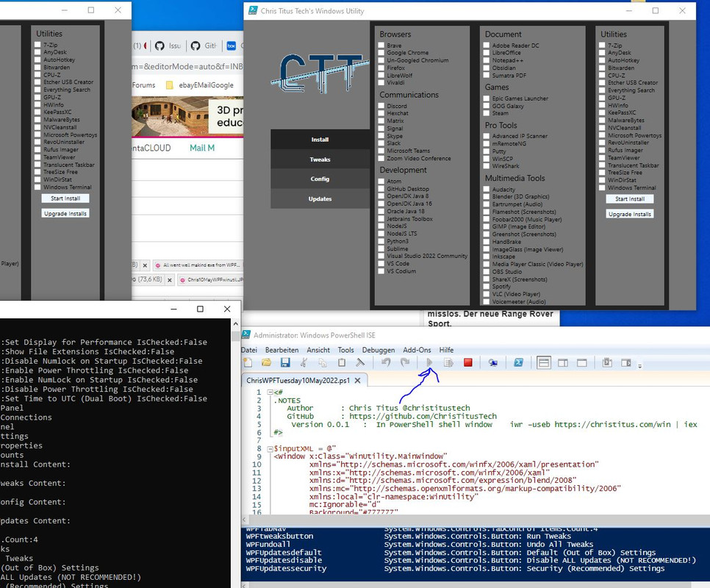Collapse comment block at line 1 in ISE
Image resolution: width=710 pixels, height=588 pixels.
(270, 392)
